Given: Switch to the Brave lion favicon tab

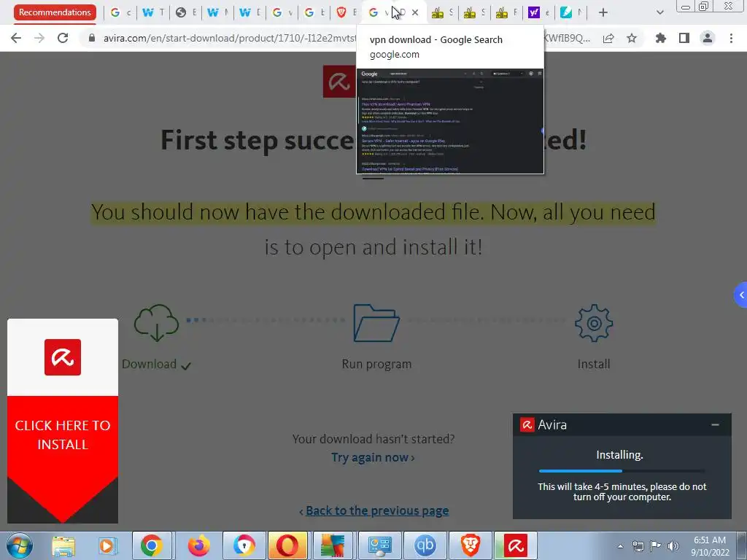Looking at the screenshot, I should [341, 12].
